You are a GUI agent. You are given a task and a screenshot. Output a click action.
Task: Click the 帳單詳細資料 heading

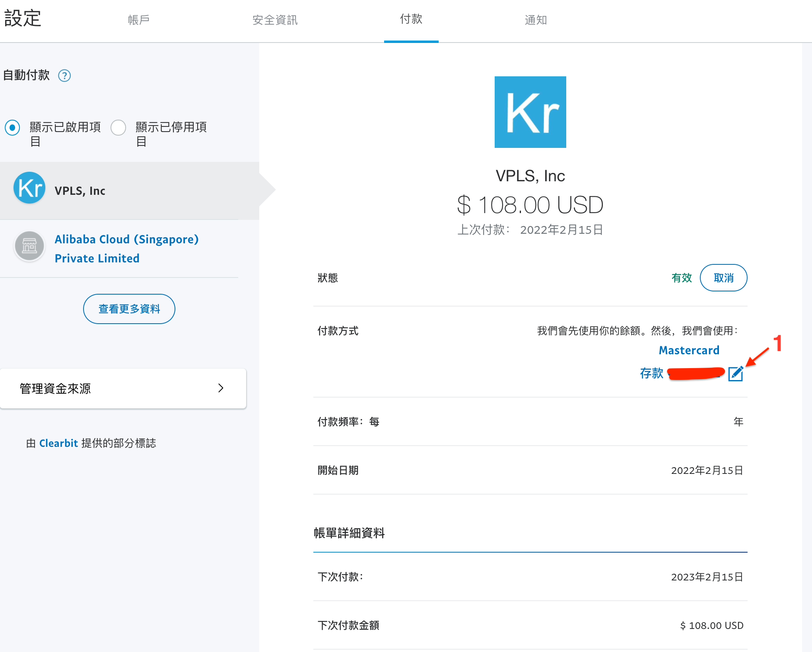[x=349, y=533]
